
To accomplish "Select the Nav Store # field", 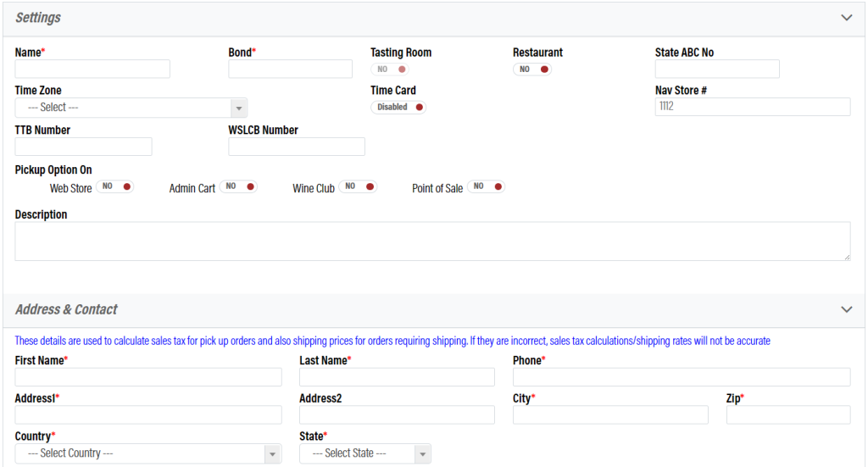I will pyautogui.click(x=752, y=107).
